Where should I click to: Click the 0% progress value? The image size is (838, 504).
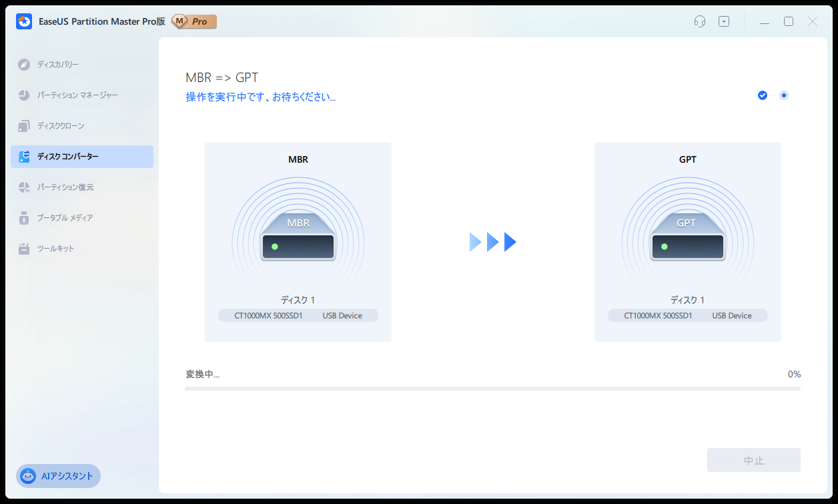(x=794, y=374)
